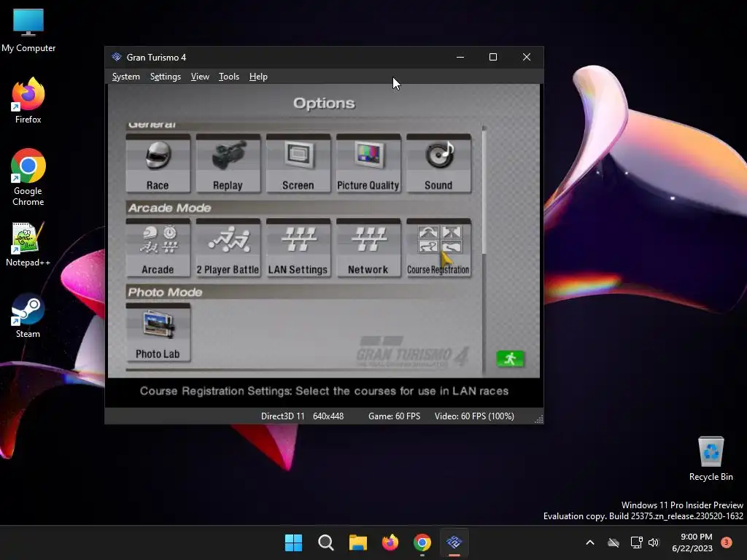Open the Photo Lab tile
The height and width of the screenshot is (560, 747).
(x=158, y=332)
